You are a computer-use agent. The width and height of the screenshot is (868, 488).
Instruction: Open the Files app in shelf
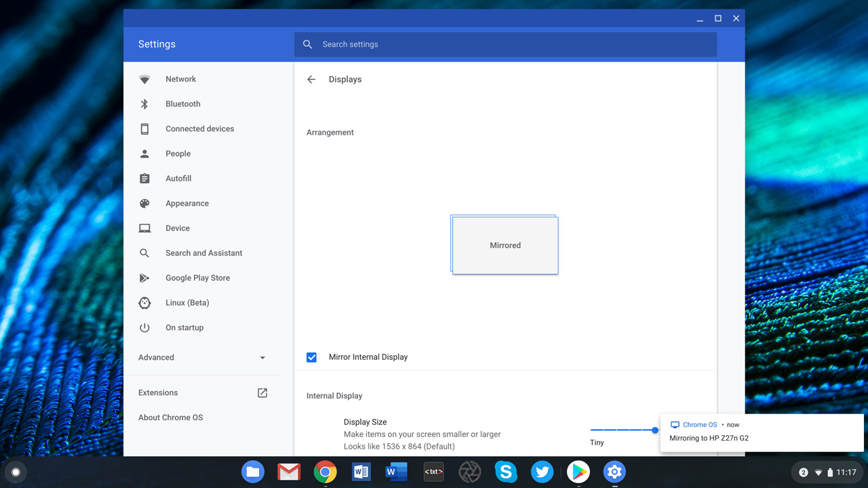253,472
